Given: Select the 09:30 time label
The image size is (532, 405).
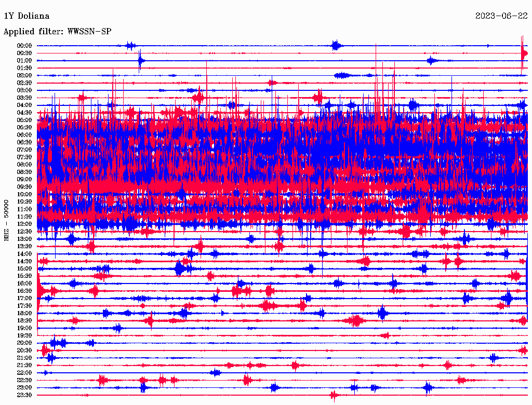Looking at the screenshot, I should [24, 187].
